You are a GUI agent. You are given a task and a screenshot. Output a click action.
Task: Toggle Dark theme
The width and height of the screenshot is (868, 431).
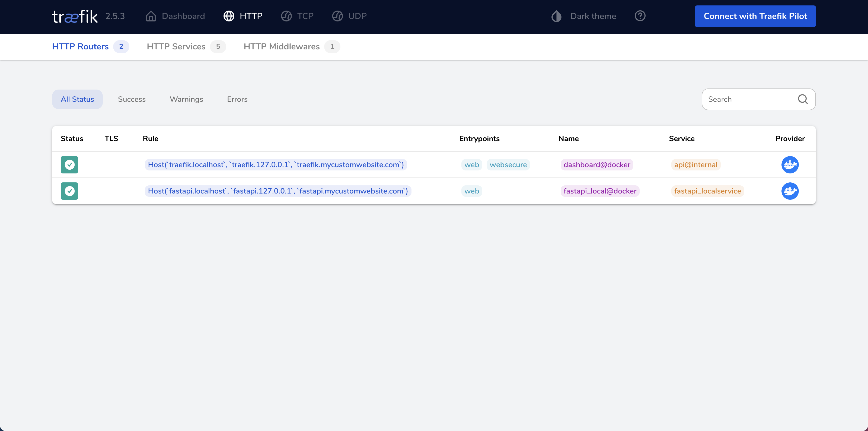(584, 16)
